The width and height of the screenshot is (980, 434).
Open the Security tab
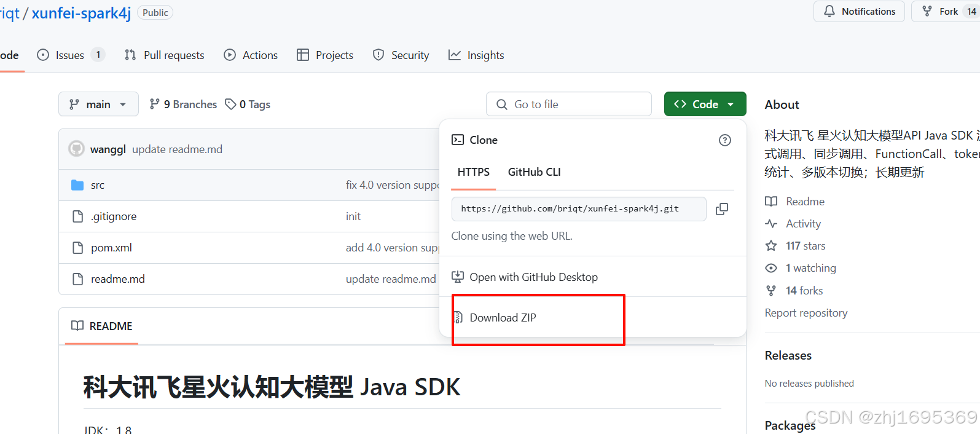click(x=401, y=55)
